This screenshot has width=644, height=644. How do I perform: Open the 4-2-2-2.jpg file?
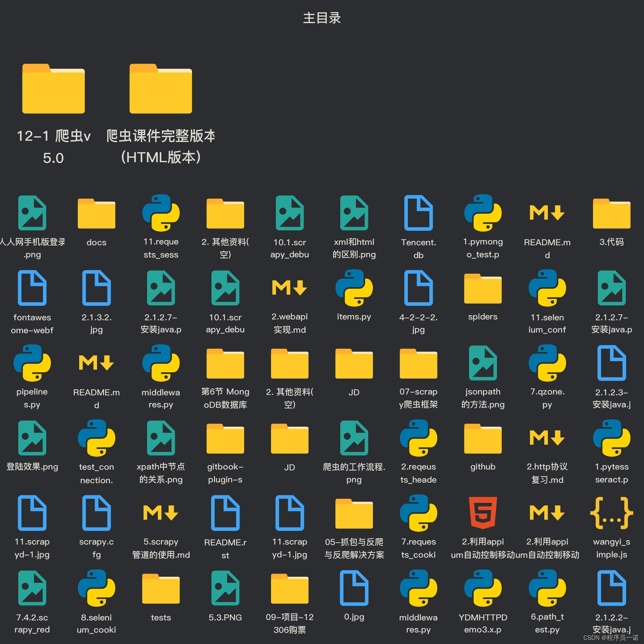point(418,288)
